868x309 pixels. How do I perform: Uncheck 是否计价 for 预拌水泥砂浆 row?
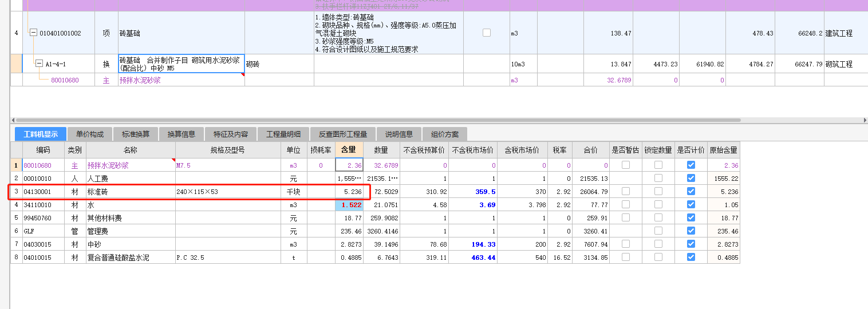click(691, 165)
